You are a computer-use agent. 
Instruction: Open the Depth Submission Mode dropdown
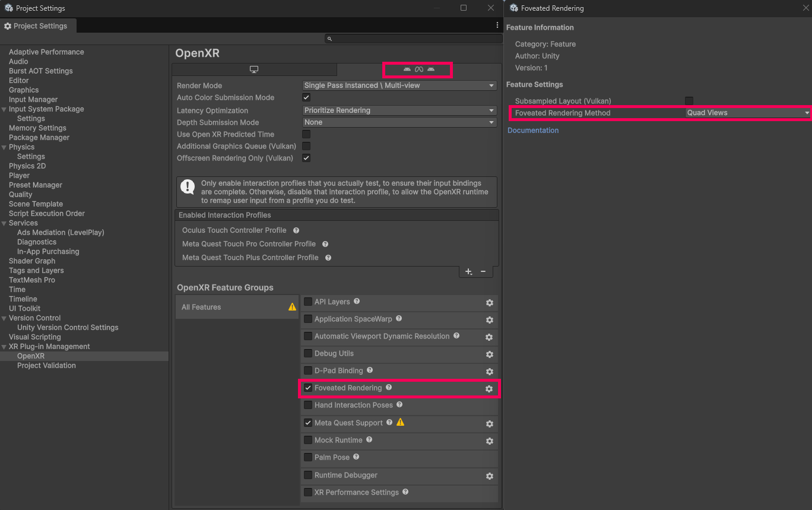coord(399,122)
